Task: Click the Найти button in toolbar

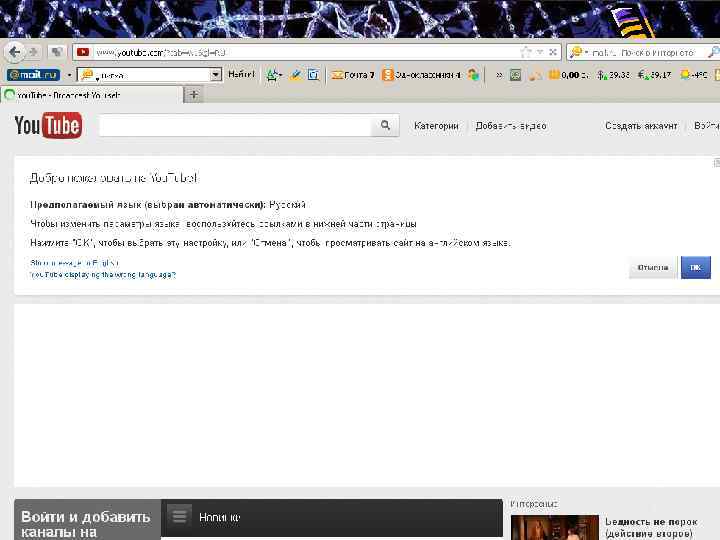Action: [241, 74]
